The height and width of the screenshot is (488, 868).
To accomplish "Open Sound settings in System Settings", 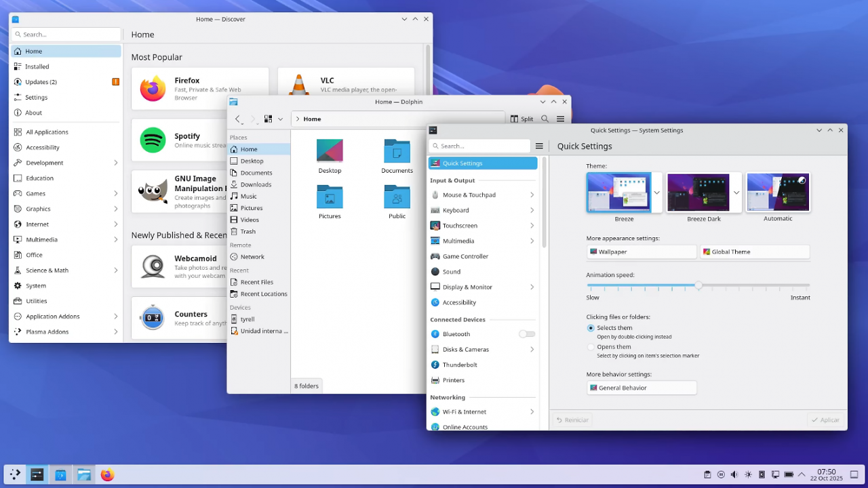I will pyautogui.click(x=483, y=272).
